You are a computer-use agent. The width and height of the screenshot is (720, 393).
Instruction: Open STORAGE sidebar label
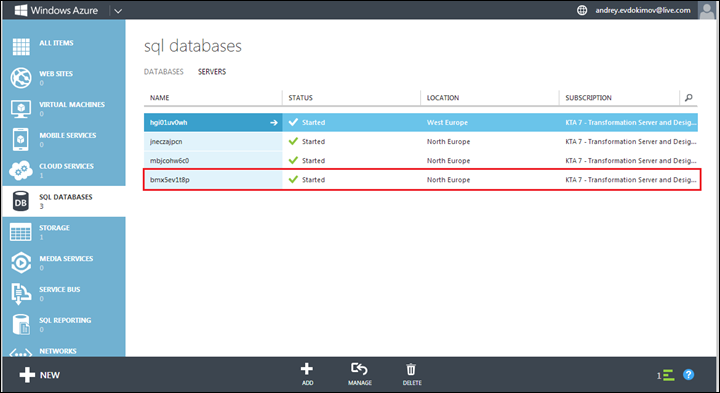[54, 227]
